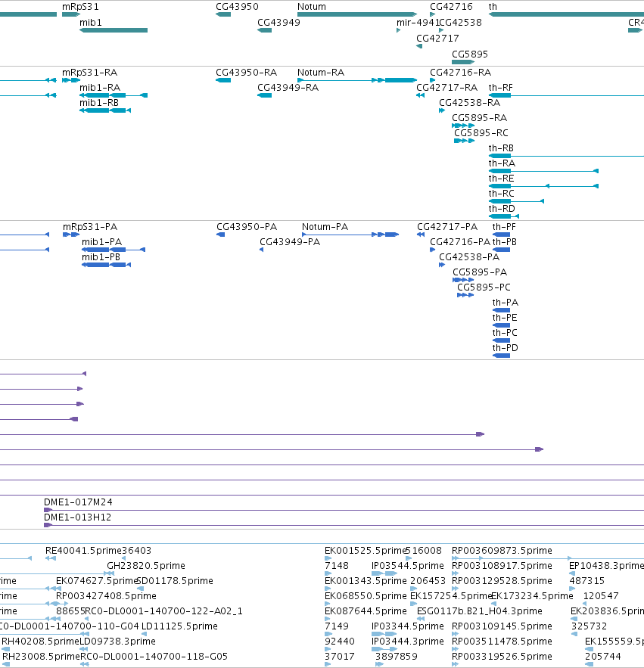Screen dimensions: 644x668
Task: Select the RP003427408.5prime EST label
Action: pyautogui.click(x=106, y=596)
